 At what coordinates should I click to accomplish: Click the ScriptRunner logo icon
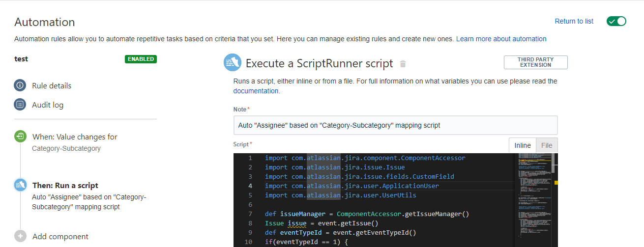coord(232,63)
